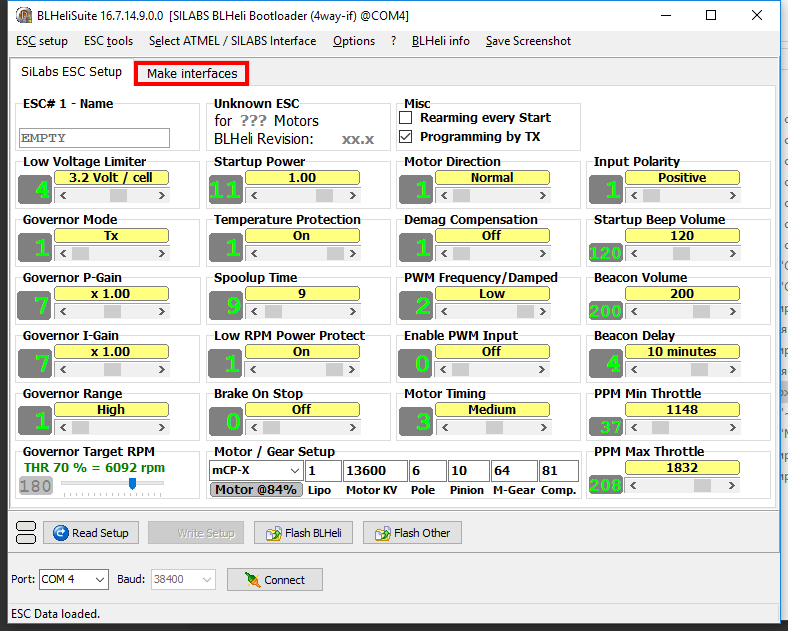Uncheck Programming by TX option
Image resolution: width=788 pixels, height=631 pixels.
click(x=406, y=137)
